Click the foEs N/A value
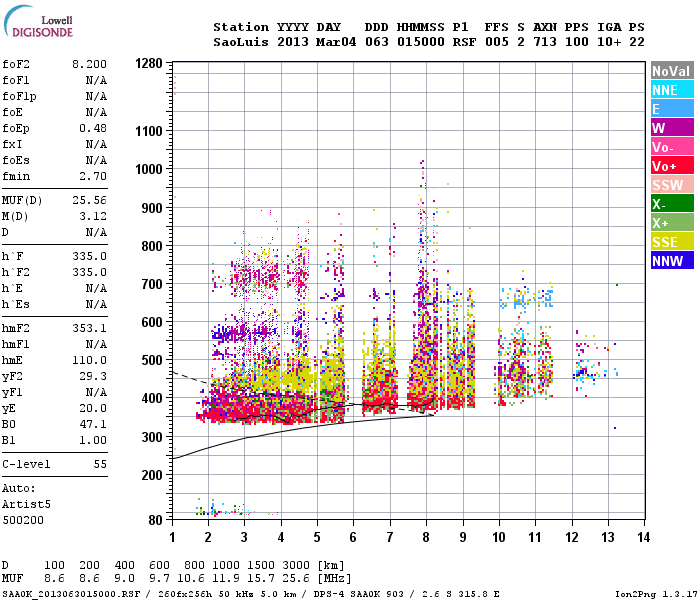The height and width of the screenshot is (600, 700). 96,160
